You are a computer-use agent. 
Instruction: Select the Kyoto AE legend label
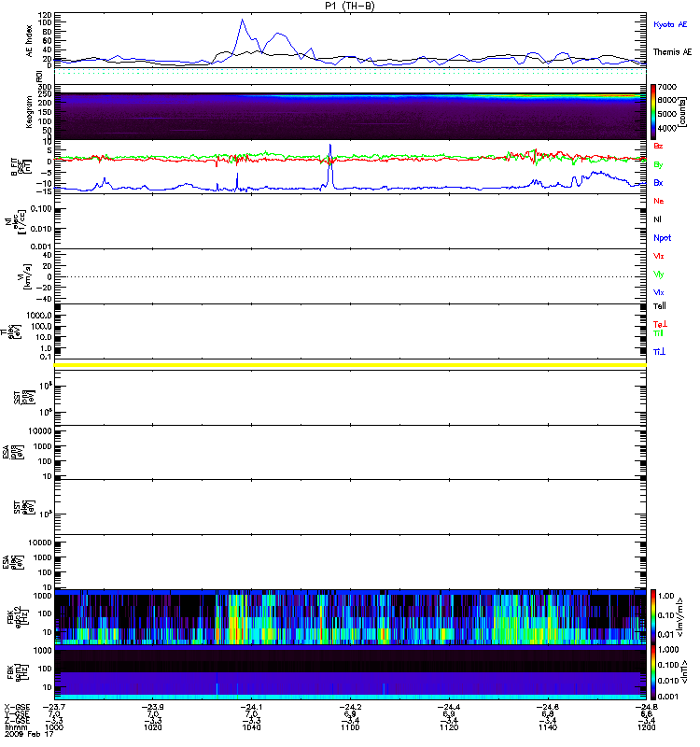[670, 24]
